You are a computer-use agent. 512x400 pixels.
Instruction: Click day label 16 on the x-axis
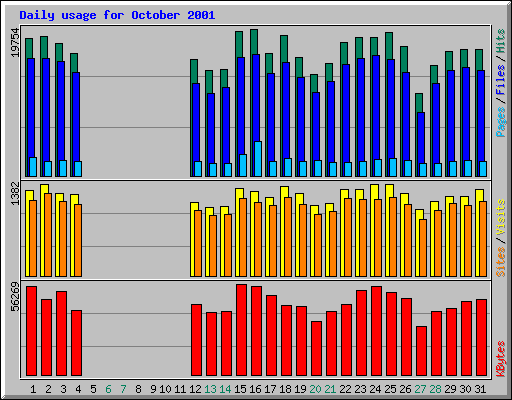tap(255, 389)
